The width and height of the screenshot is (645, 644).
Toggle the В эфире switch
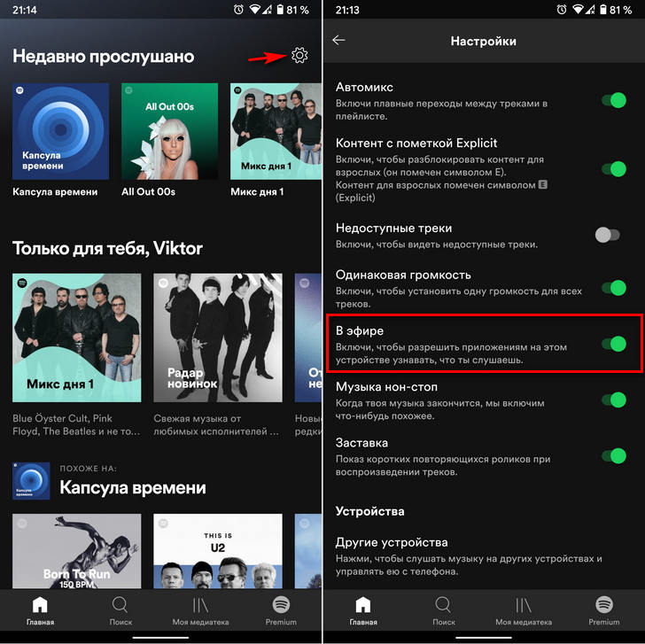tap(614, 344)
